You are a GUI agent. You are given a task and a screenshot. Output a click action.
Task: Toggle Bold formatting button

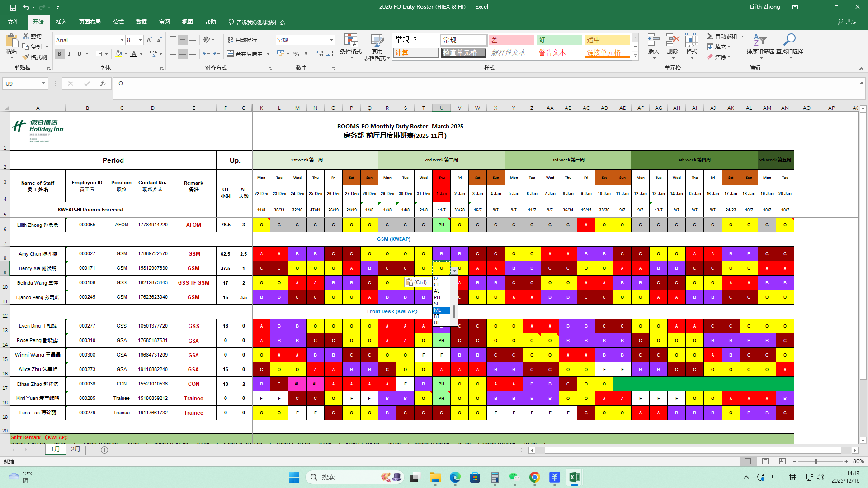[59, 54]
